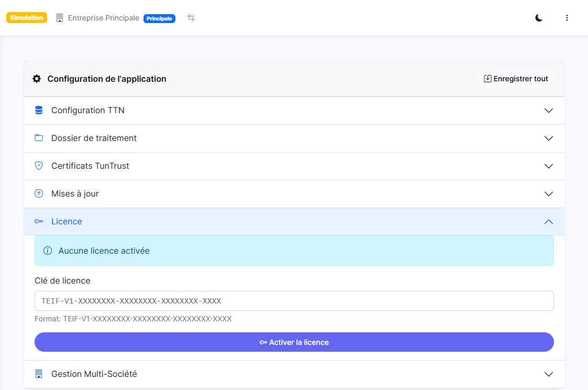Toggle dark mode moon icon
This screenshot has width=588, height=390.
coord(539,18)
